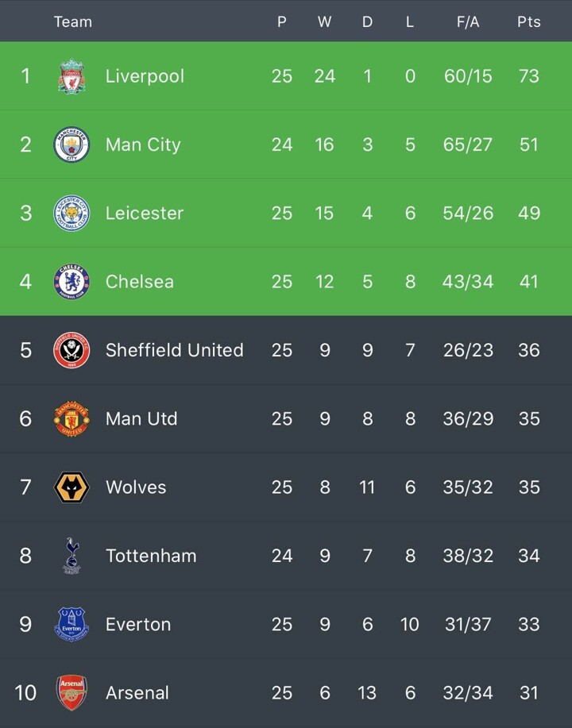Click the Chelsea club badge
The height and width of the screenshot is (728, 572).
pyautogui.click(x=71, y=281)
